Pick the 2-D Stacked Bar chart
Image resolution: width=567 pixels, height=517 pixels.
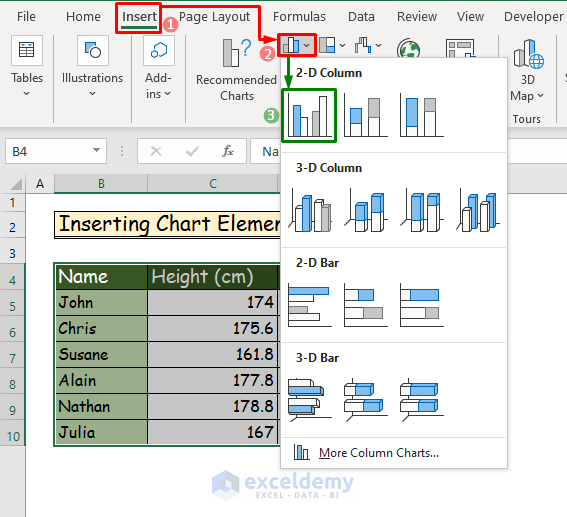click(366, 305)
